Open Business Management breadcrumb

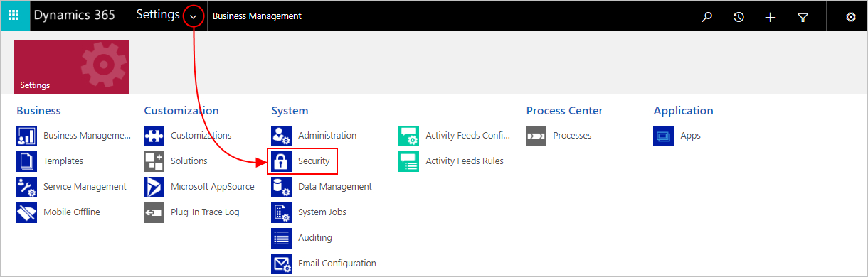(257, 16)
